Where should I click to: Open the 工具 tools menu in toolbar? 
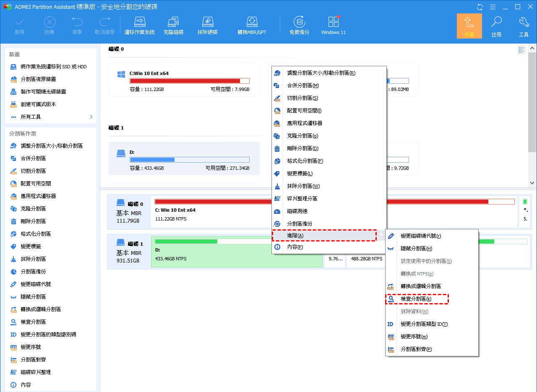pyautogui.click(x=524, y=27)
